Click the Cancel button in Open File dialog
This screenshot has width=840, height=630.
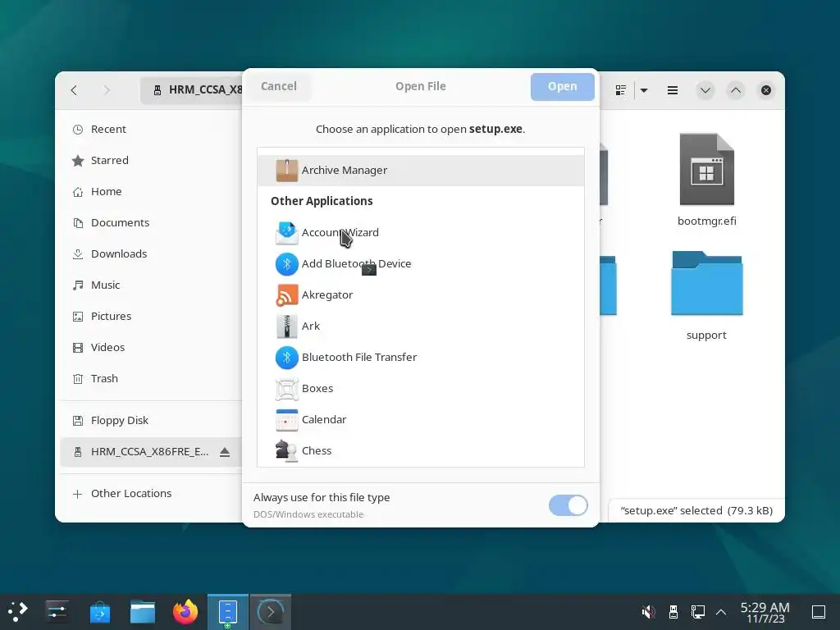point(279,86)
